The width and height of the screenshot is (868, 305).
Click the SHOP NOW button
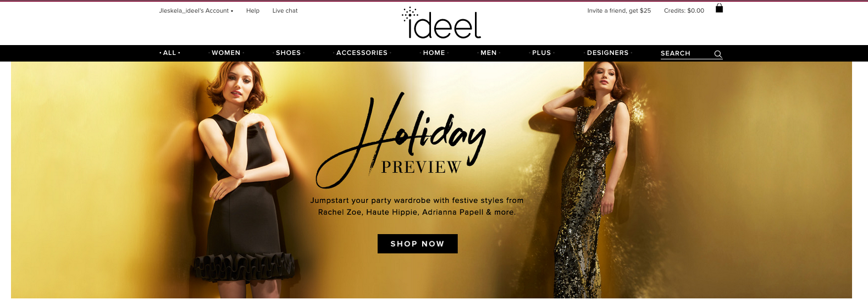pyautogui.click(x=418, y=243)
